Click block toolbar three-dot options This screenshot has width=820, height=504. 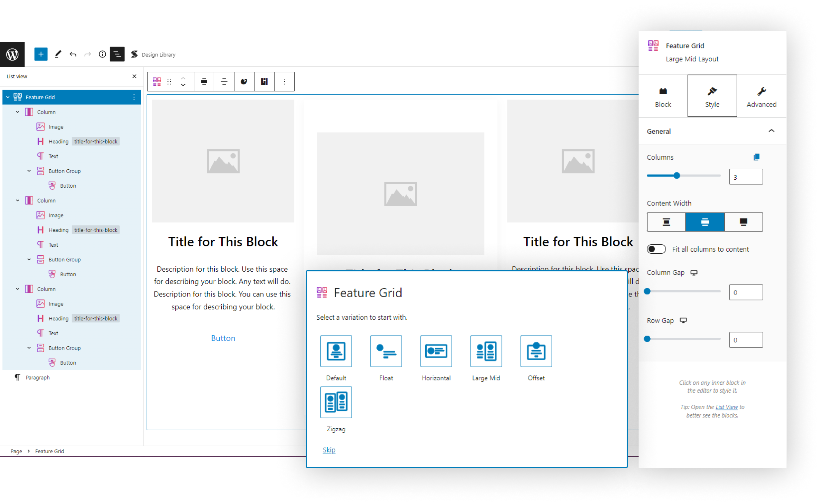284,82
